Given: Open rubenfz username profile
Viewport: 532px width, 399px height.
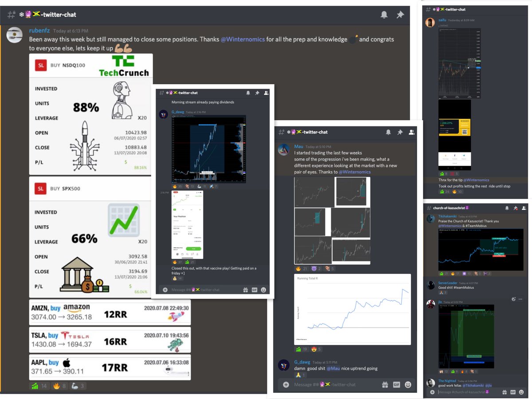Looking at the screenshot, I should pos(39,31).
